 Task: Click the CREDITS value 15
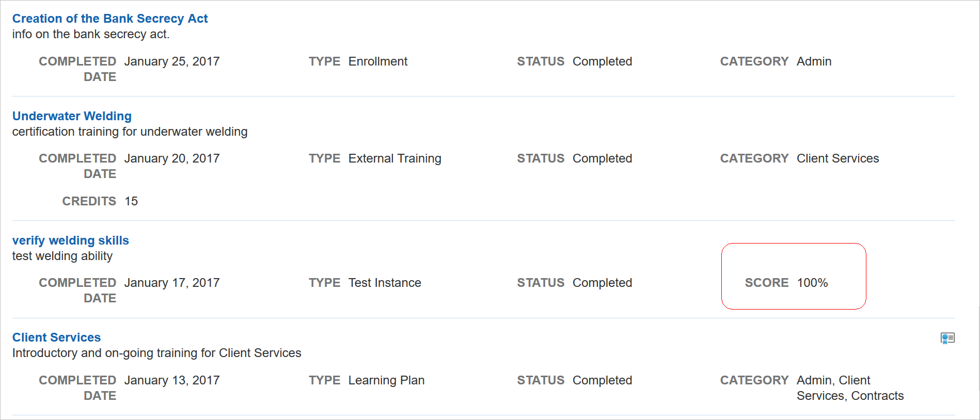click(x=131, y=201)
